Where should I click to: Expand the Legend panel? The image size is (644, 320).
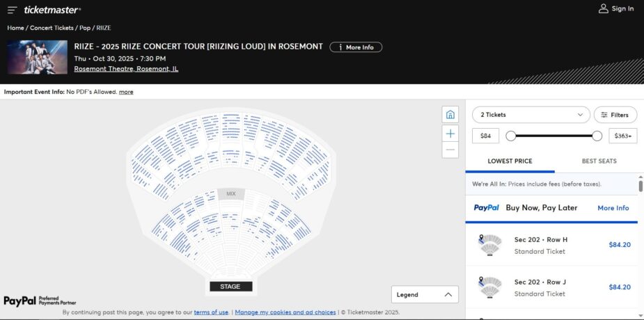pyautogui.click(x=425, y=294)
